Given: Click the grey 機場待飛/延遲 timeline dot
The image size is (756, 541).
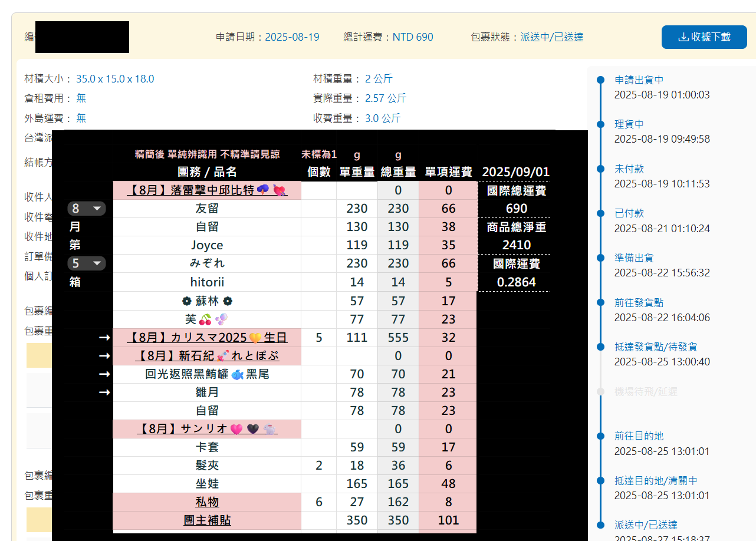Looking at the screenshot, I should (x=600, y=391).
